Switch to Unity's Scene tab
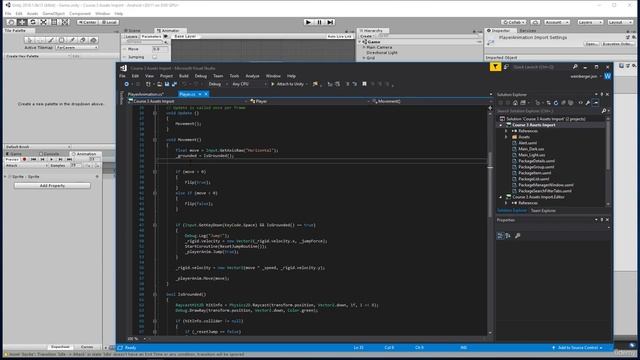Image resolution: width=640 pixels, height=360 pixels. pos(133,31)
